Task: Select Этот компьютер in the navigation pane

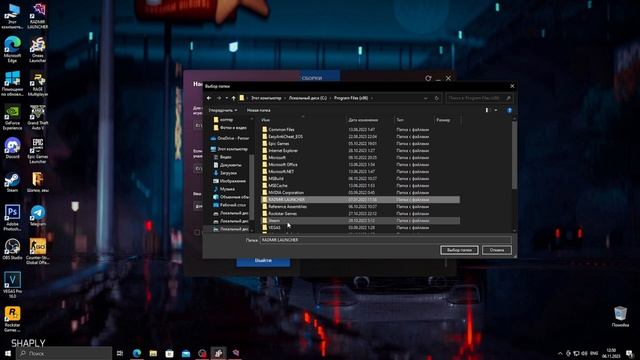Action: (x=229, y=149)
